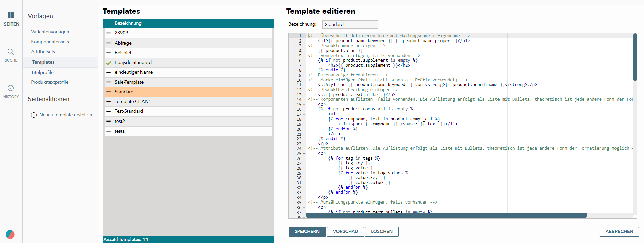The image size is (644, 243).
Task: Click the dash icon beside 23909
Action: [108, 33]
